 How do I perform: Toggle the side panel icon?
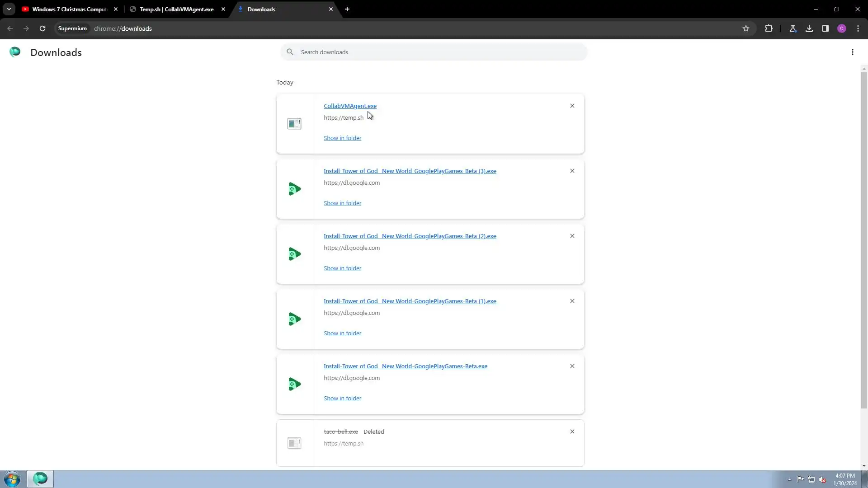coord(826,28)
